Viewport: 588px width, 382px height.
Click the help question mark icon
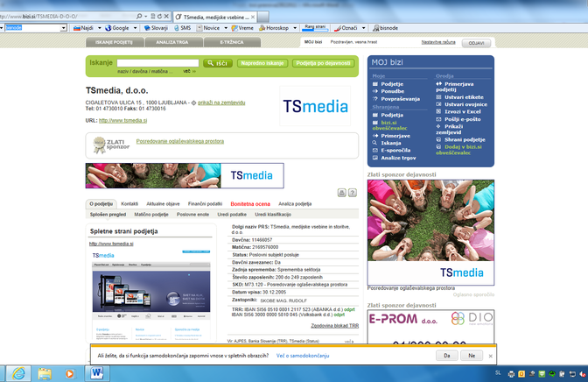pos(353,193)
